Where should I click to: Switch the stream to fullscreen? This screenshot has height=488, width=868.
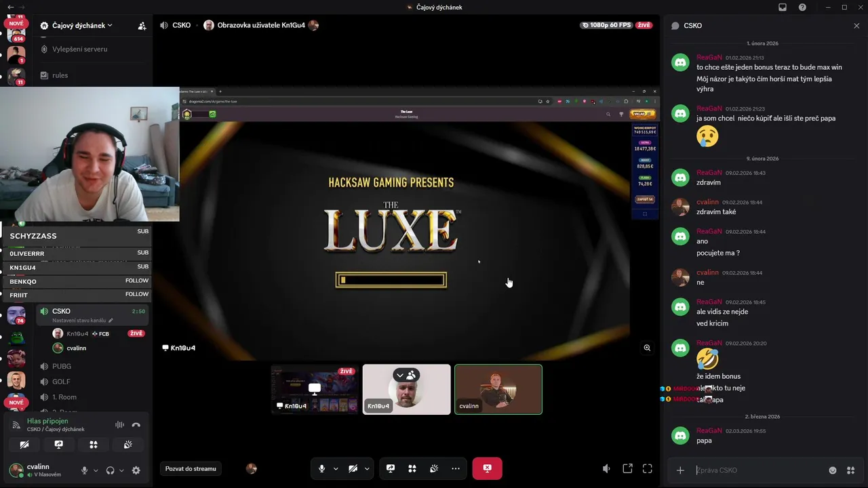tap(648, 468)
